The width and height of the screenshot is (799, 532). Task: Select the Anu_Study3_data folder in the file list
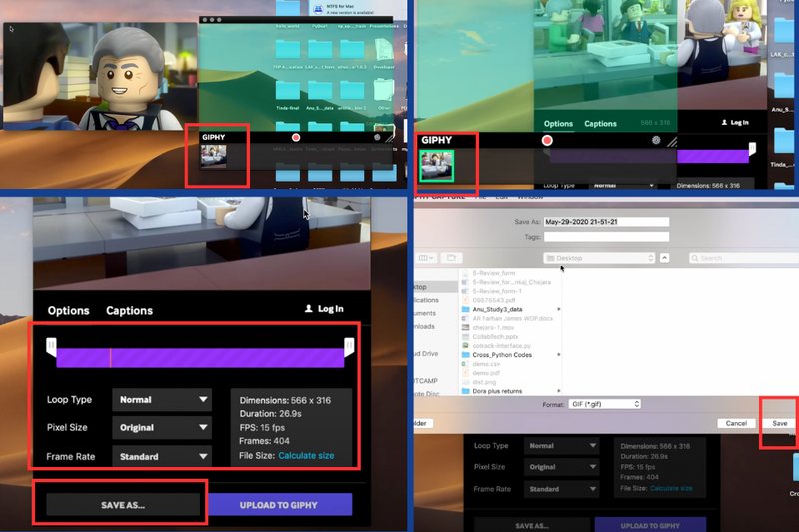coord(497,309)
